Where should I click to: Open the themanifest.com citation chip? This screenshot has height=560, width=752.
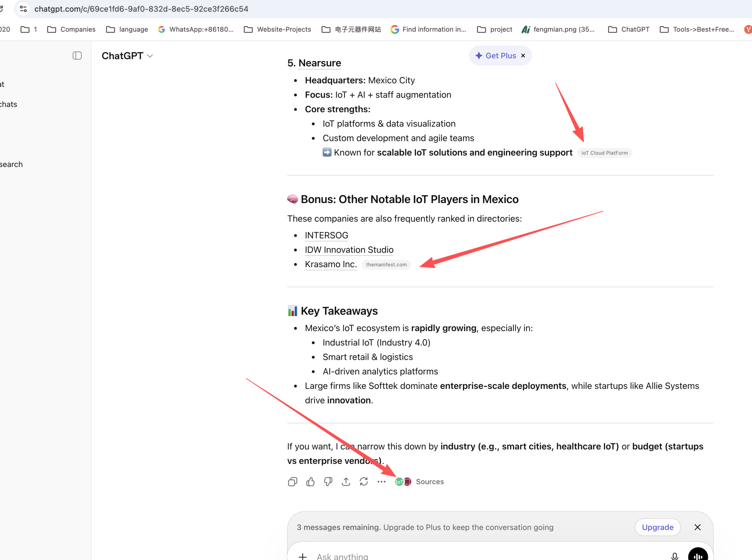coord(386,264)
